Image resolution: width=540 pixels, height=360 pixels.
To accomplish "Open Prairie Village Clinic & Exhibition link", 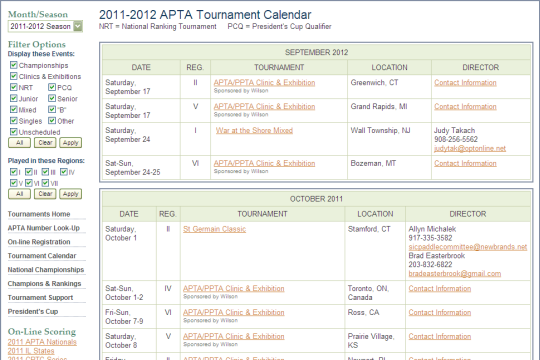I will tap(233, 336).
